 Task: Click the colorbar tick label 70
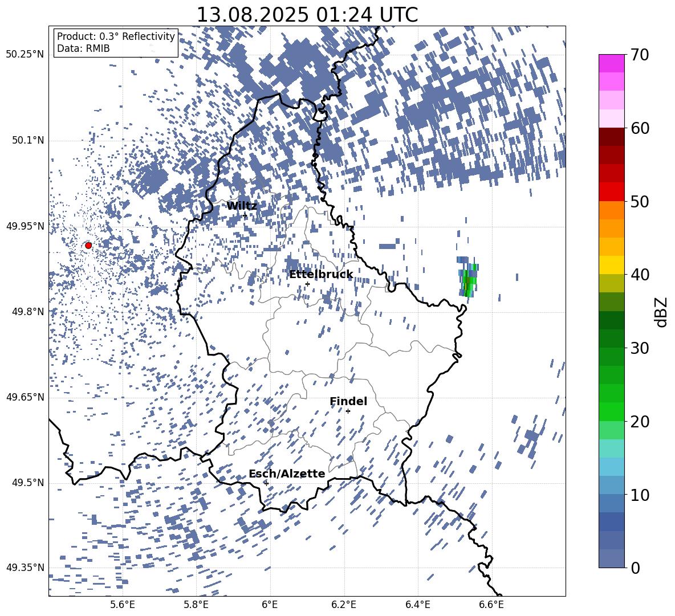(639, 55)
